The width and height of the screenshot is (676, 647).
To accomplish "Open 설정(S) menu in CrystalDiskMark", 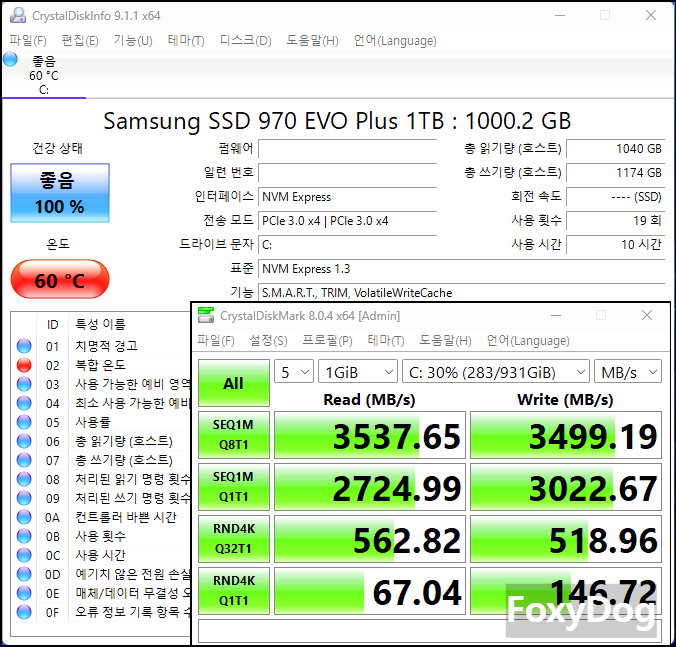I will [x=268, y=341].
